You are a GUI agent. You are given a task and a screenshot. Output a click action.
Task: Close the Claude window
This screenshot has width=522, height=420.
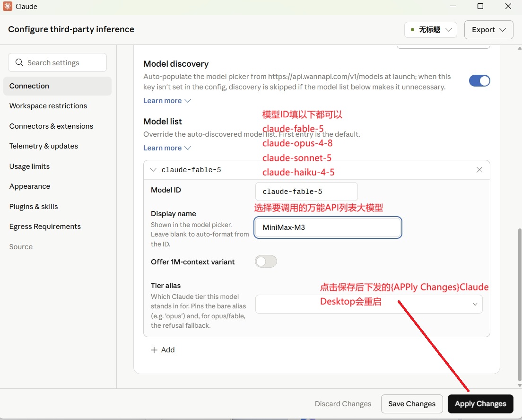(508, 6)
